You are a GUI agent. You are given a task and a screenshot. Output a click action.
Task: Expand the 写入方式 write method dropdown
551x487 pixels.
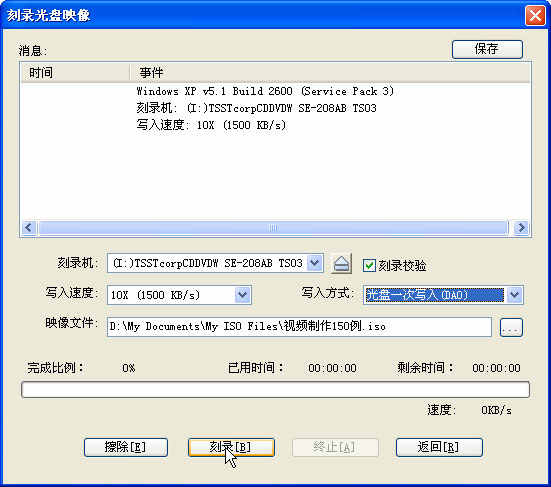(514, 294)
